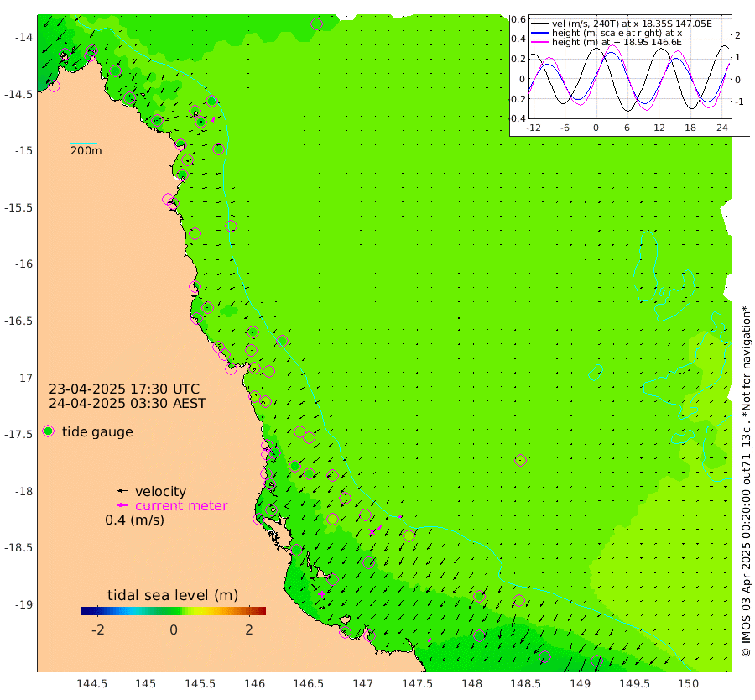This screenshot has height=700, width=755.
Task: Click the '-16' latitude axis label
Action: pyautogui.click(x=23, y=264)
